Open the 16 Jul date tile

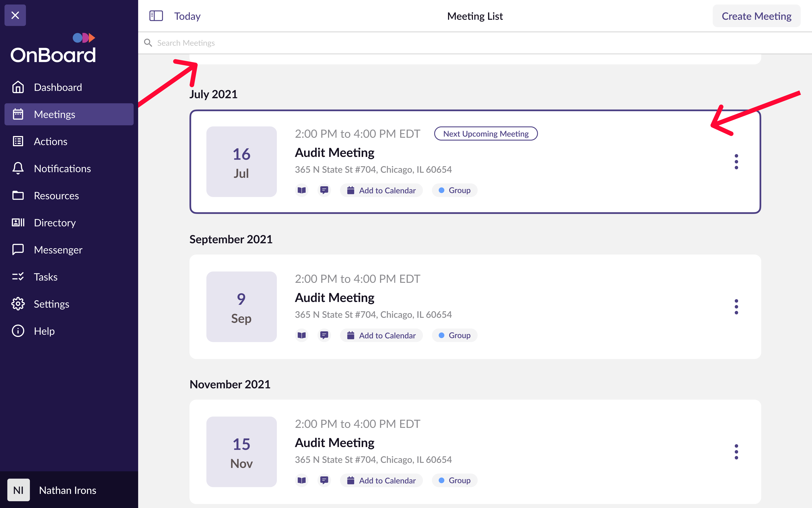pyautogui.click(x=242, y=162)
